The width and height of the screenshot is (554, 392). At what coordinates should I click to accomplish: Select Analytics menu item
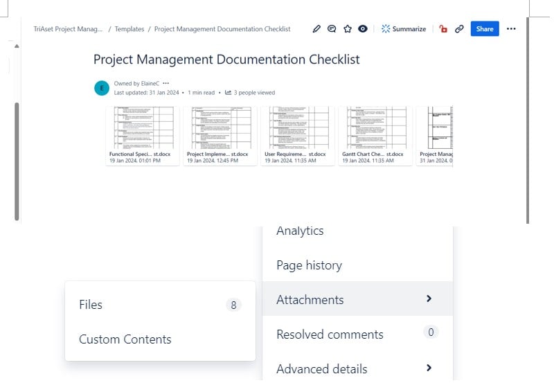click(357, 231)
